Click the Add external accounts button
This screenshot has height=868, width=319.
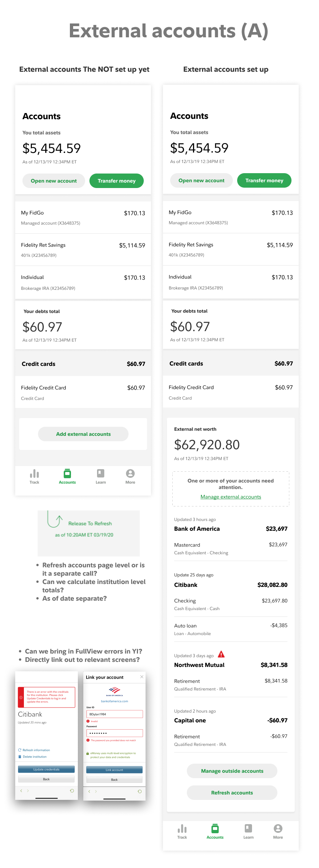(x=83, y=434)
